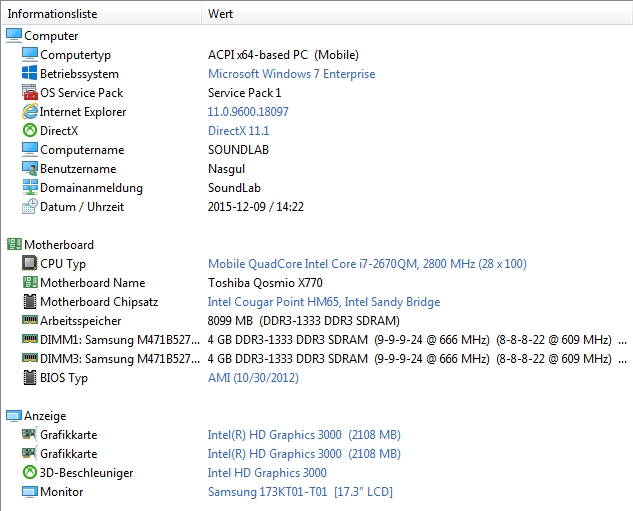Open the Samsung 173KT01-T01 monitor link

click(300, 492)
